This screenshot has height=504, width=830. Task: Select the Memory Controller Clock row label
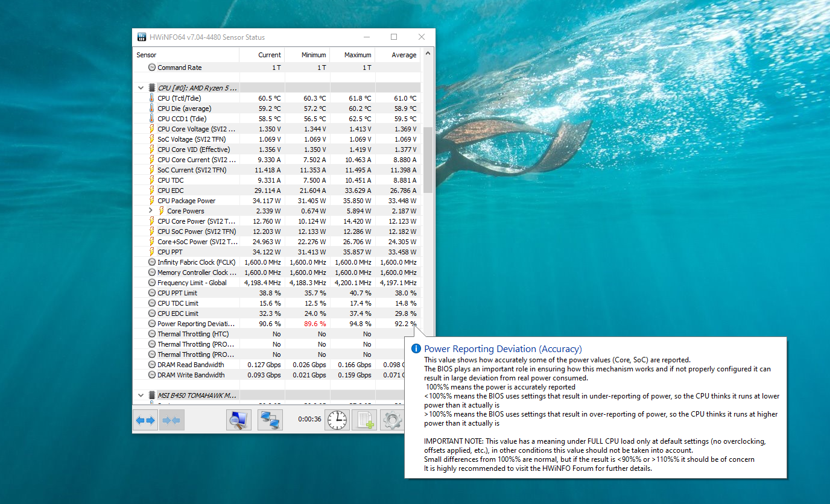pos(197,272)
